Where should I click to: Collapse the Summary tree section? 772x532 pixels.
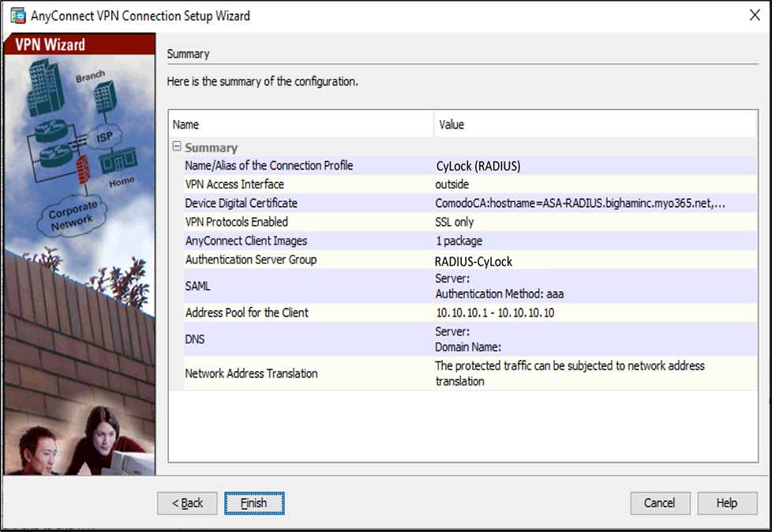pyautogui.click(x=178, y=147)
